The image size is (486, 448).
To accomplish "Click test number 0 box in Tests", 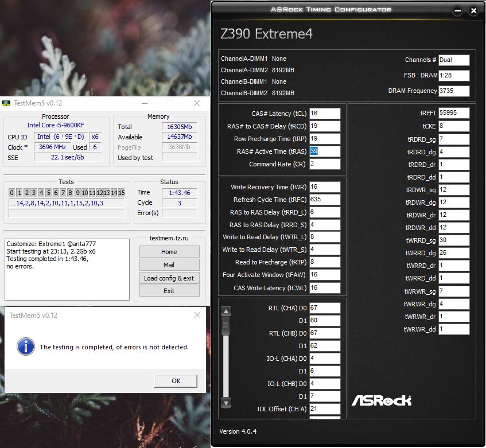I will click(x=11, y=193).
